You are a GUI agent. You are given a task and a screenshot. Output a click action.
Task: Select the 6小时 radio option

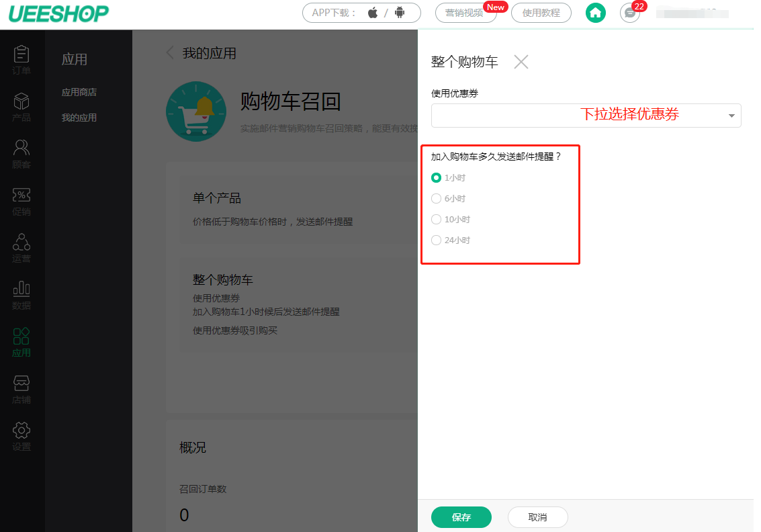point(437,199)
